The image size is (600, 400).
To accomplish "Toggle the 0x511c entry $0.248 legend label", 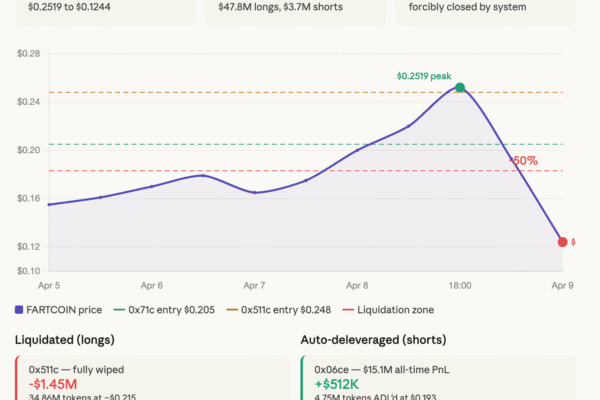I will (x=285, y=309).
